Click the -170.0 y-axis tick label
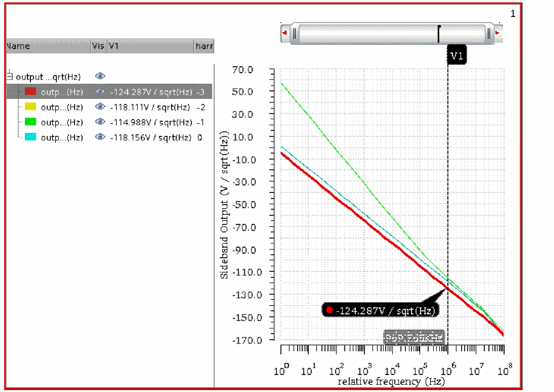 click(247, 340)
